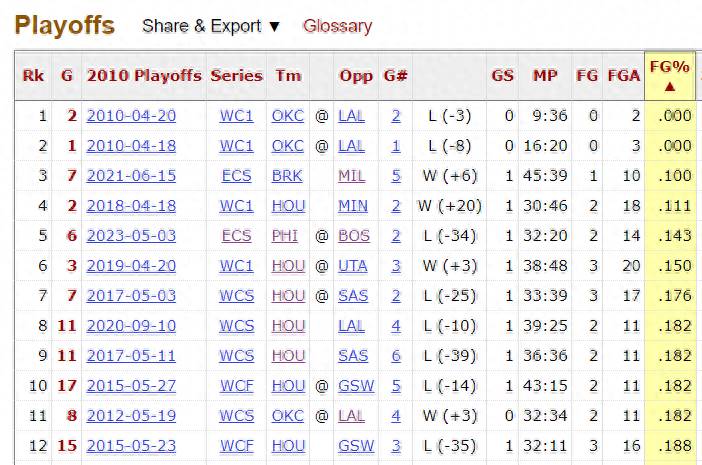Open the 2012-05-19 game date link
702x465 pixels.
coord(131,416)
